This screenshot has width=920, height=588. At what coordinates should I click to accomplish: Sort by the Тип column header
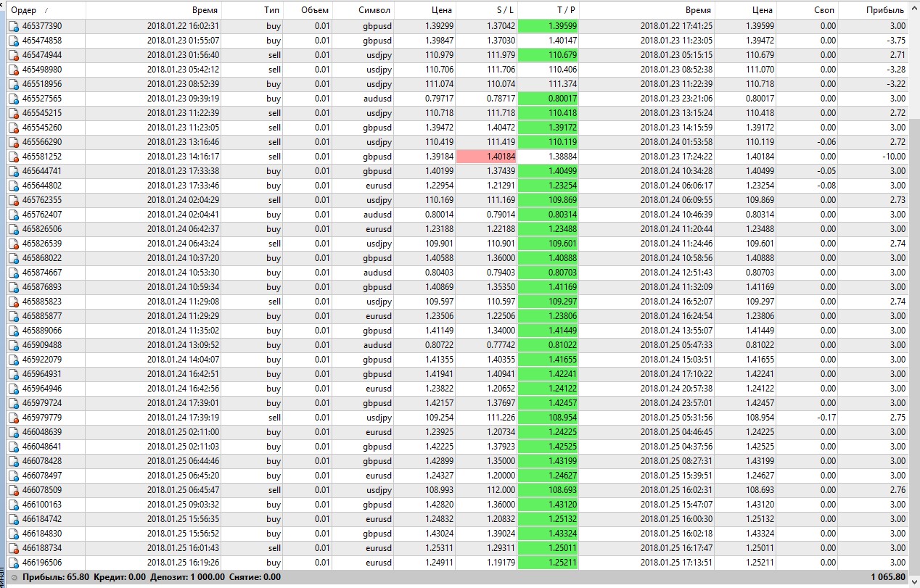click(x=252, y=10)
